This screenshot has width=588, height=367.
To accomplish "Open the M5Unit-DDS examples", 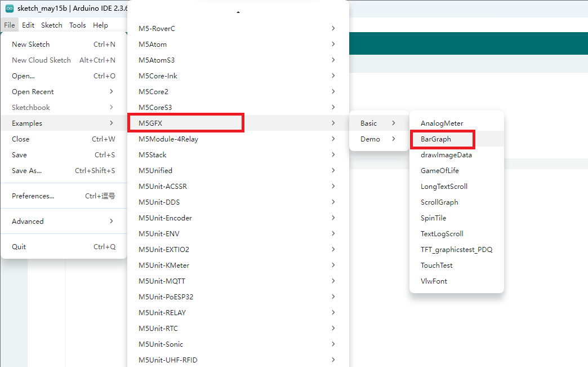I will click(x=238, y=202).
